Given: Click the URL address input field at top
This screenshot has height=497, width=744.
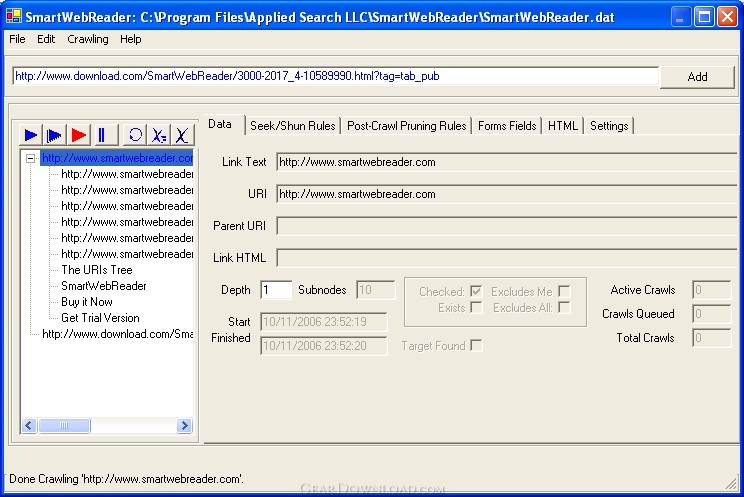Looking at the screenshot, I should 336,76.
